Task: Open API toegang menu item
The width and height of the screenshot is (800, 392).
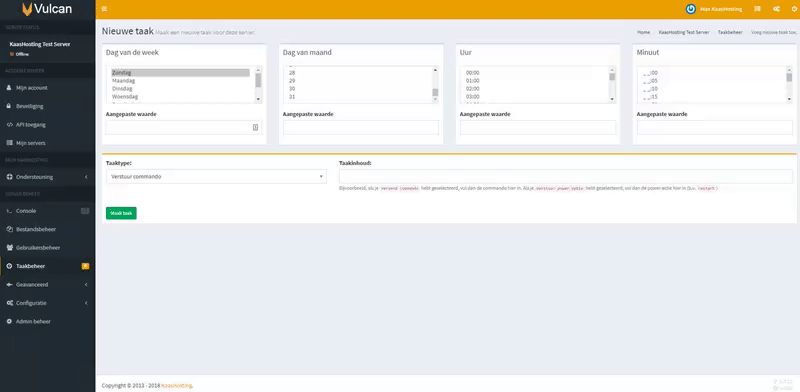Action: pyautogui.click(x=47, y=125)
